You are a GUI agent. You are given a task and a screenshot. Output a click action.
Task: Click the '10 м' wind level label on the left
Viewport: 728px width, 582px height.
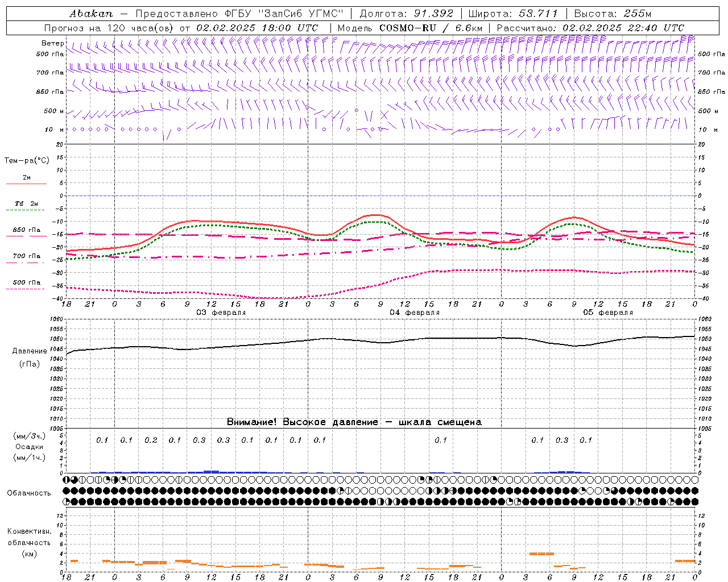point(55,130)
